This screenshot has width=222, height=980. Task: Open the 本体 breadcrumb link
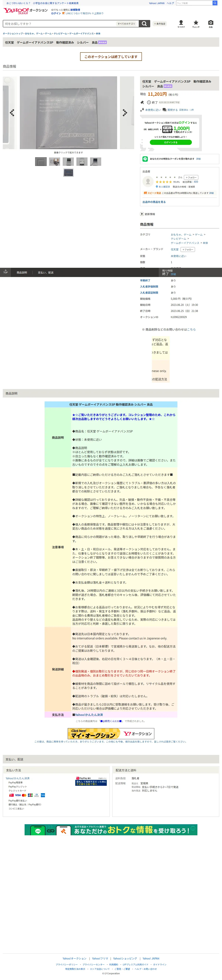98,33
